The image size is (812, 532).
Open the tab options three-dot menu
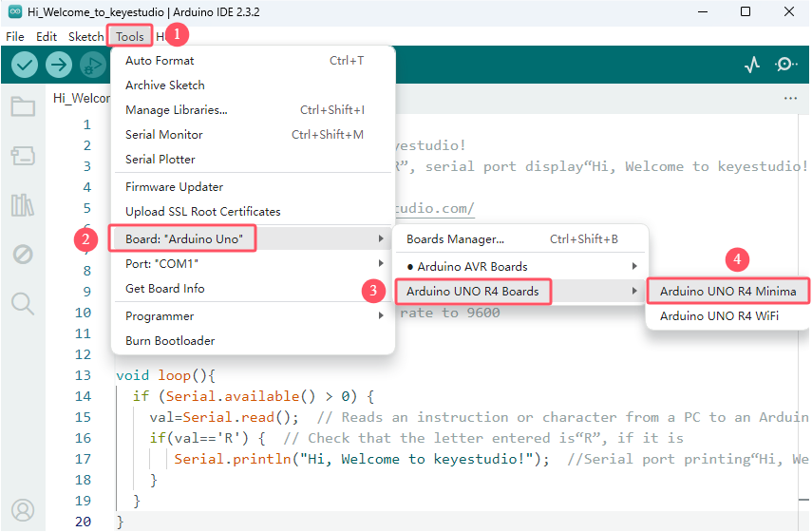pyautogui.click(x=790, y=98)
